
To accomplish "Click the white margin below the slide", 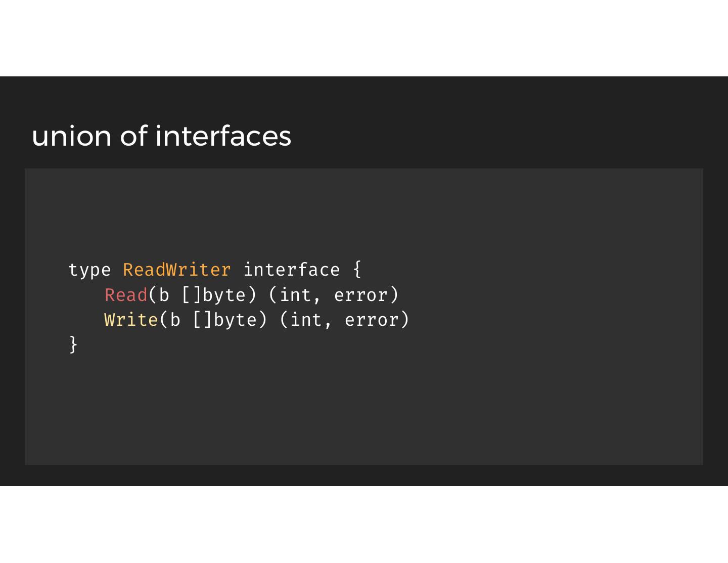I will (x=364, y=525).
